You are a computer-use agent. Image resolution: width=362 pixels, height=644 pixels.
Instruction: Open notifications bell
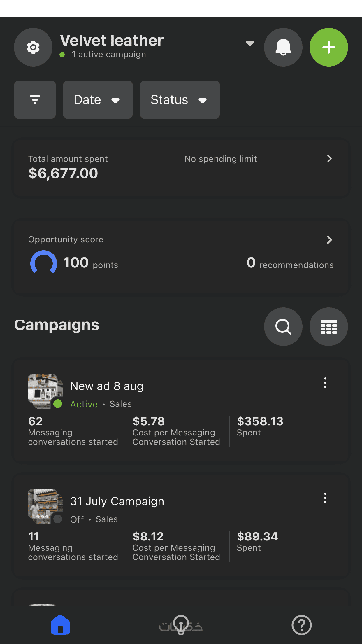coord(283,47)
